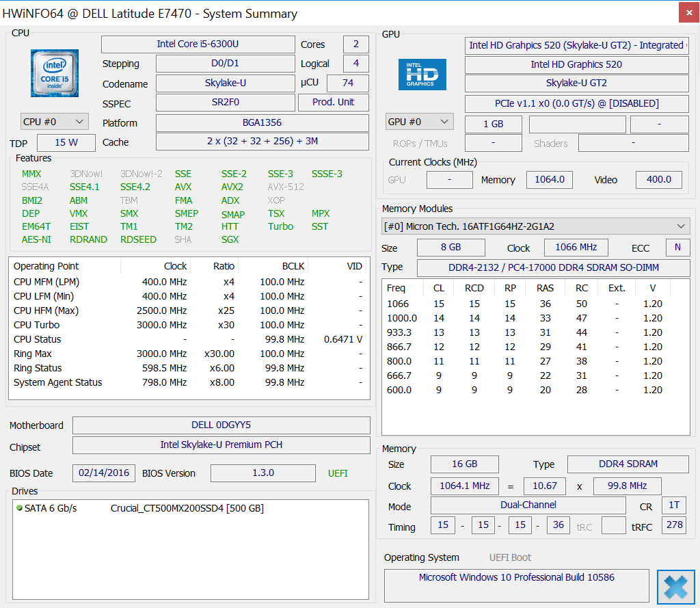Click the TDP value 15 W
Image resolution: width=700 pixels, height=608 pixels.
(x=66, y=142)
